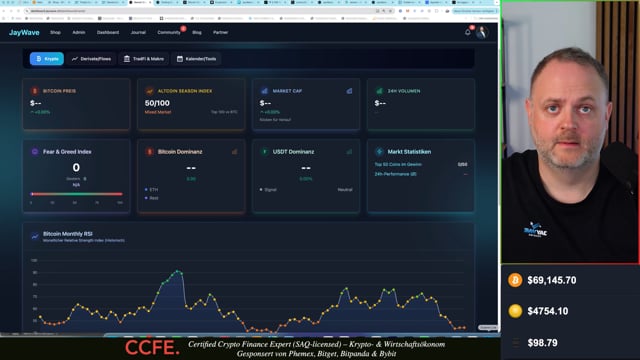Open the chart icon on Market Cap card
Image resolution: width=640 pixels, height=360 pixels.
point(349,91)
